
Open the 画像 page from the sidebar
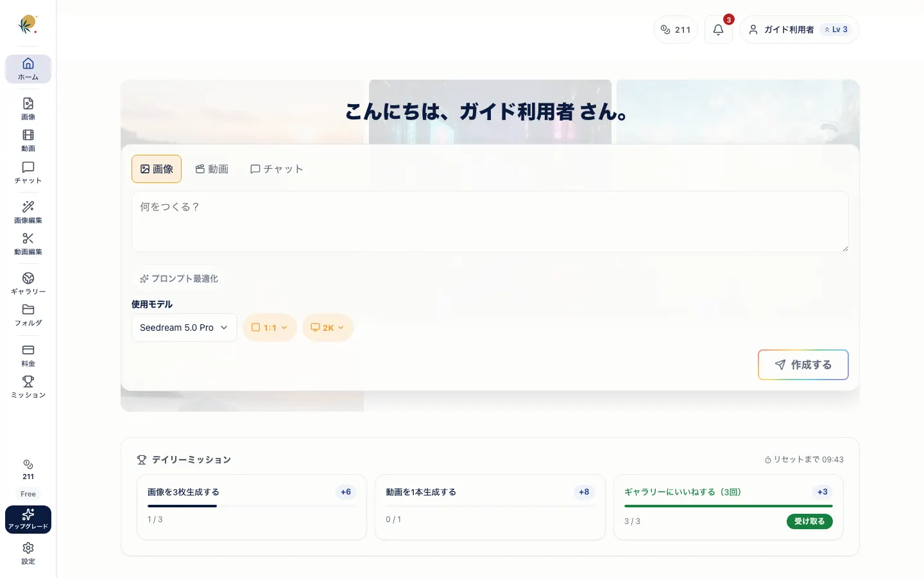click(28, 109)
